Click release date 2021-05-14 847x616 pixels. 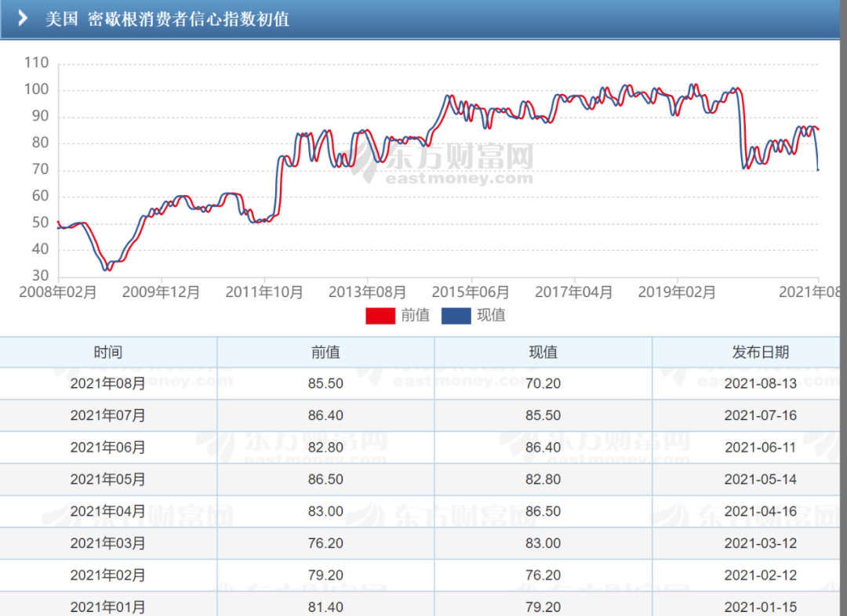click(761, 480)
